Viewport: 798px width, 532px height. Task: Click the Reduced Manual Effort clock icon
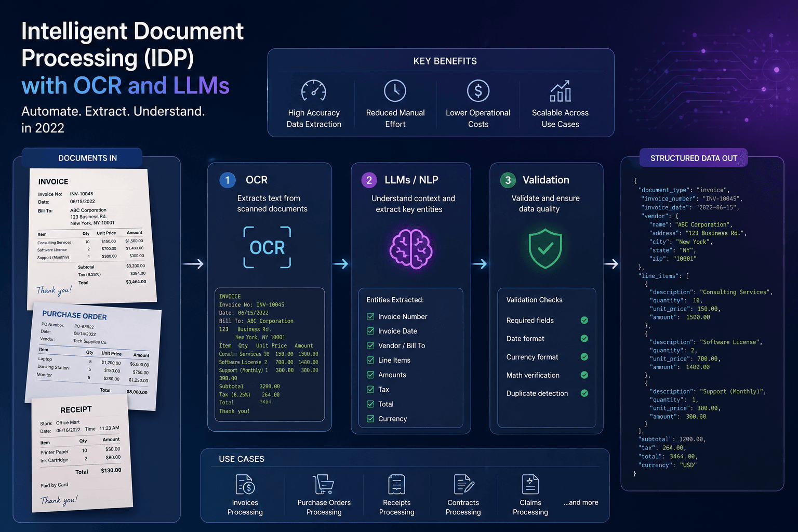tap(395, 91)
